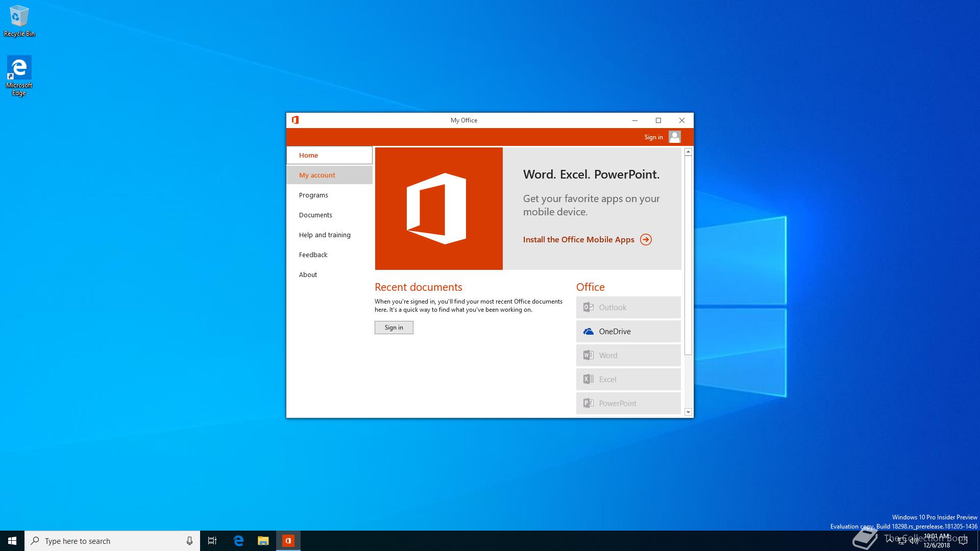This screenshot has height=551, width=980.
Task: Click the taskbar search box
Action: [x=112, y=541]
